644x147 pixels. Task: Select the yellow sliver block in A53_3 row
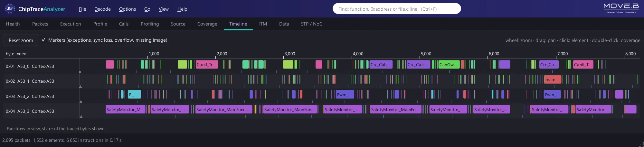(x=255, y=109)
